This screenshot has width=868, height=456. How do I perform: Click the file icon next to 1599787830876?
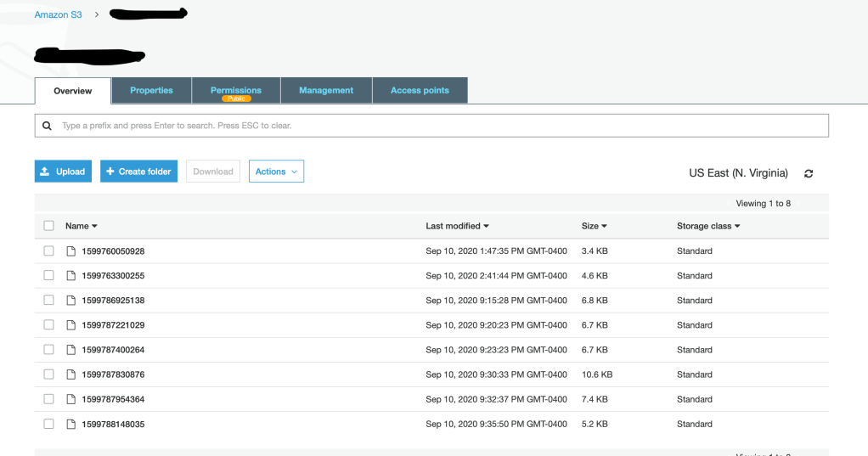point(70,374)
